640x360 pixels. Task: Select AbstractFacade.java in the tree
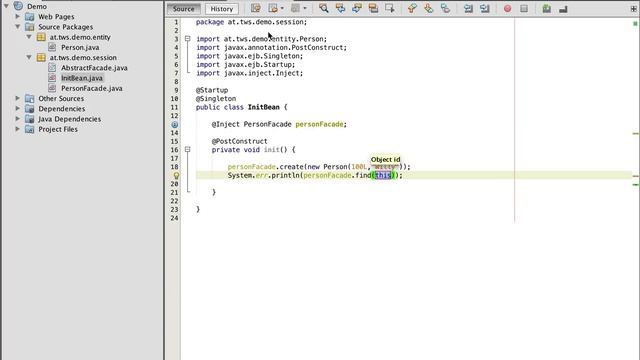click(x=94, y=68)
